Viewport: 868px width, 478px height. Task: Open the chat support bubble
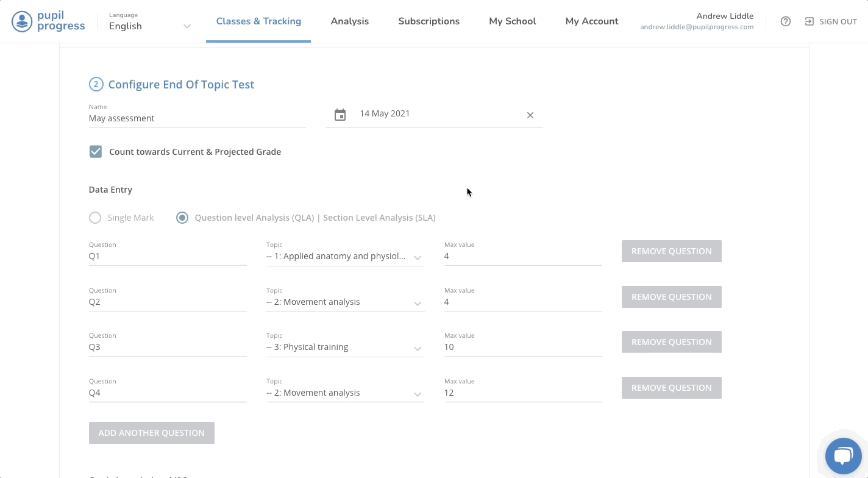(842, 455)
